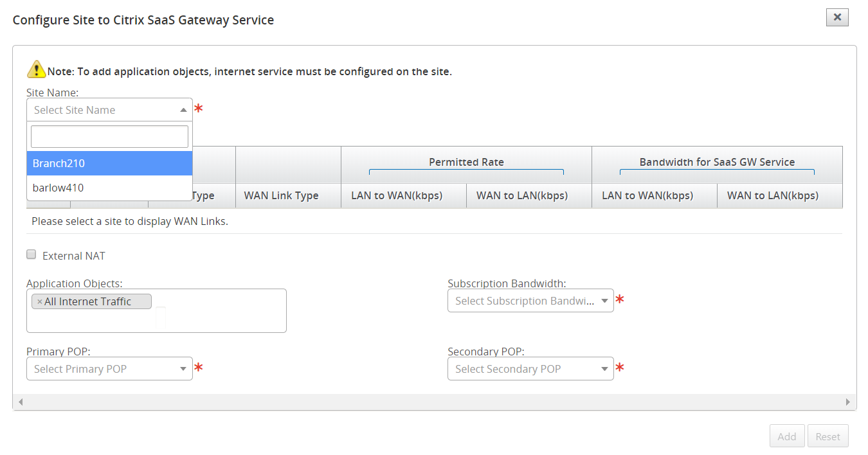Select Branch210 from the site list
The width and height of the screenshot is (868, 455).
click(109, 163)
